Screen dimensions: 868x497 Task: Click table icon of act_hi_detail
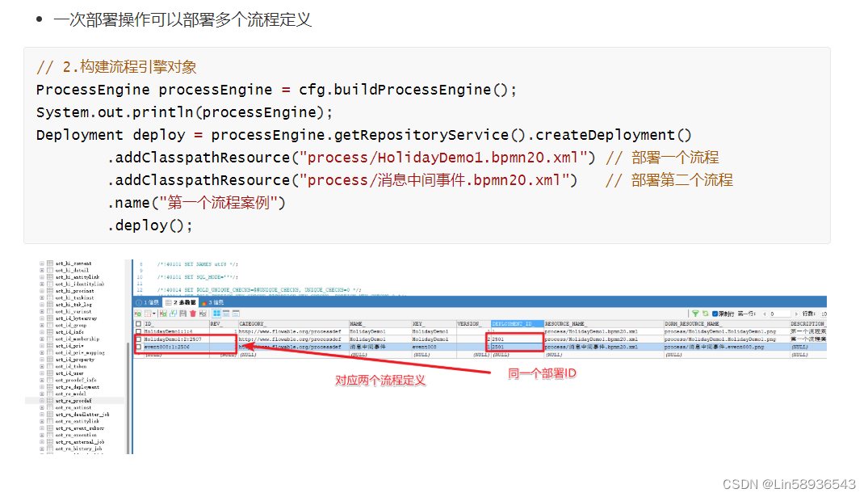click(50, 270)
